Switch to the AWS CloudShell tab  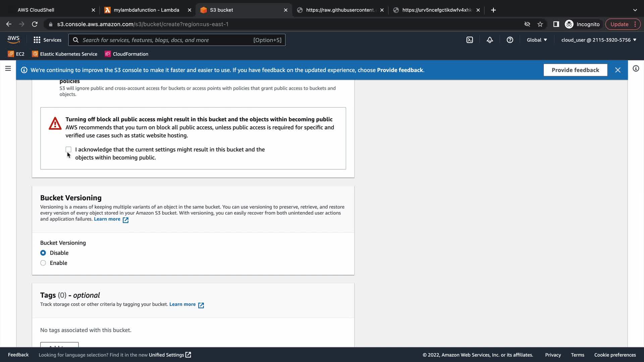[36, 10]
